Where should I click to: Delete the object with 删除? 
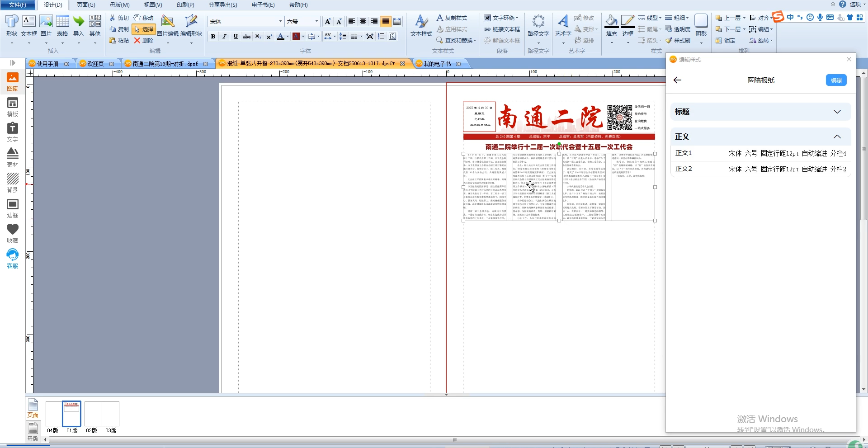click(144, 41)
